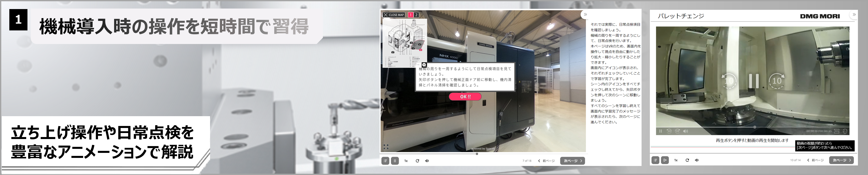Click the パレットチェンジ title text

point(681,16)
